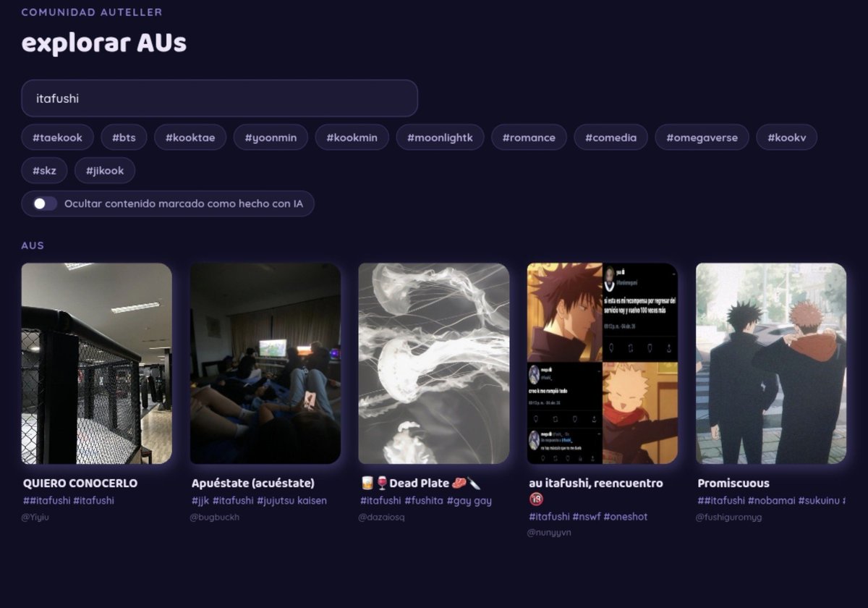Choose the #moonlightk tag chip
868x608 pixels.
(440, 138)
